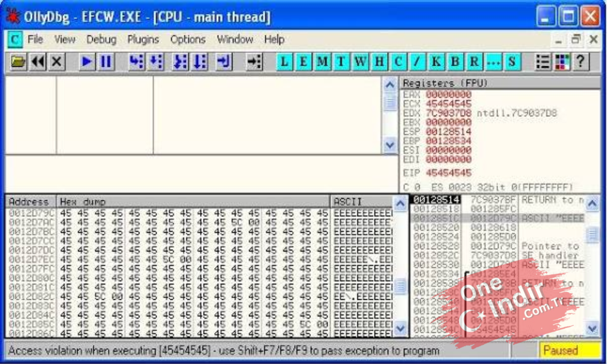Click the Trace into toolbar icon

click(x=180, y=62)
